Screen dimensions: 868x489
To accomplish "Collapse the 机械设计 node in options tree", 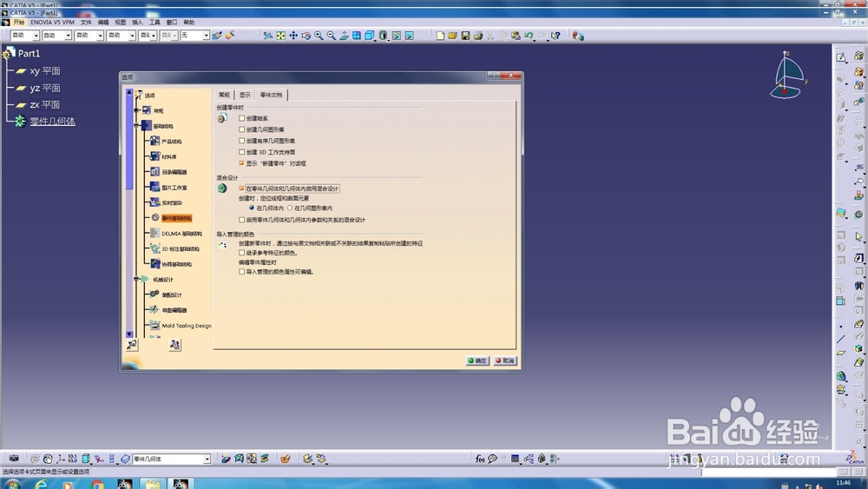I will click(136, 279).
